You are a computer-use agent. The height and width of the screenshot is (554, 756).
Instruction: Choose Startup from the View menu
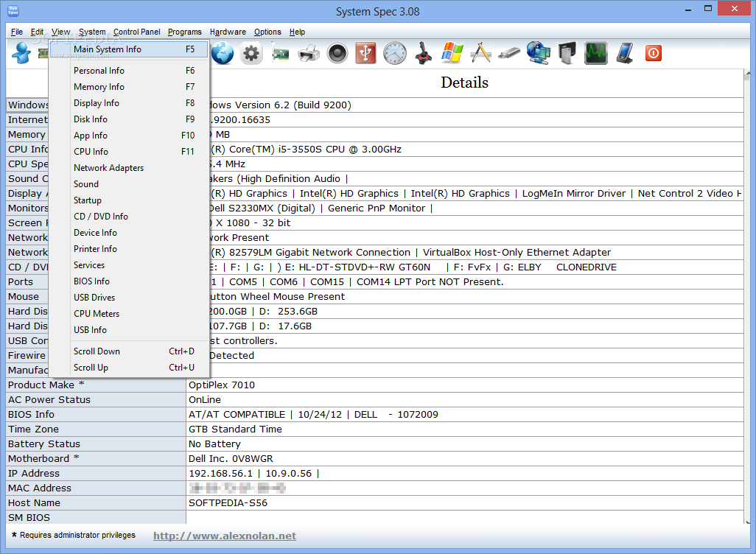click(129, 200)
